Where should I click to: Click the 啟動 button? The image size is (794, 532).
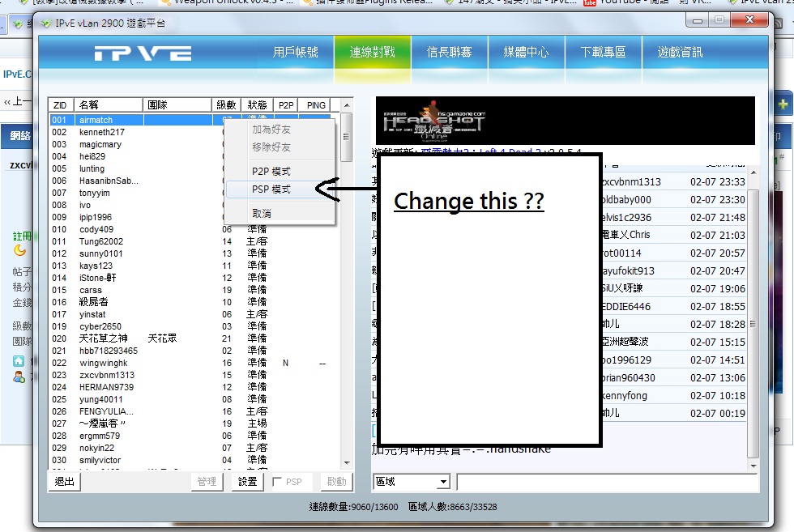[x=337, y=481]
